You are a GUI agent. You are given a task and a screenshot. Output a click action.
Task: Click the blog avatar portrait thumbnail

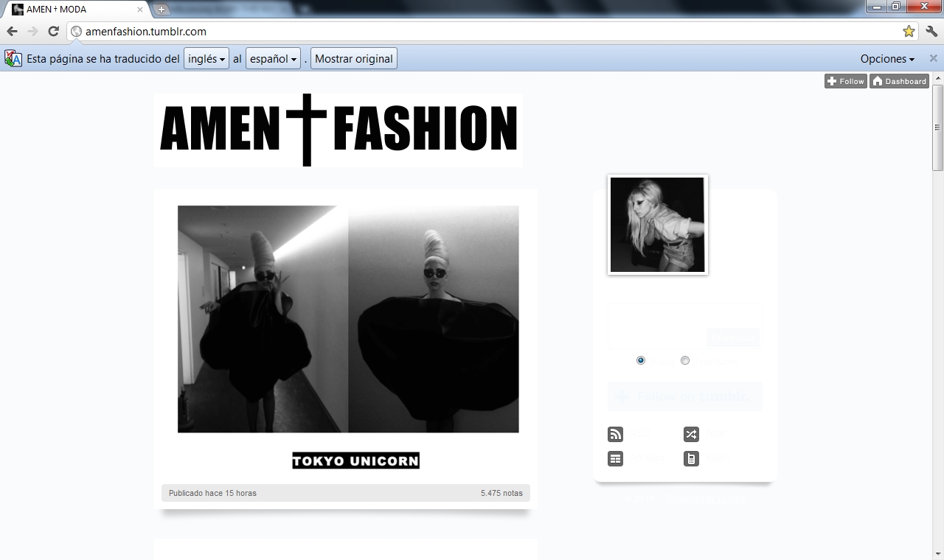(658, 225)
